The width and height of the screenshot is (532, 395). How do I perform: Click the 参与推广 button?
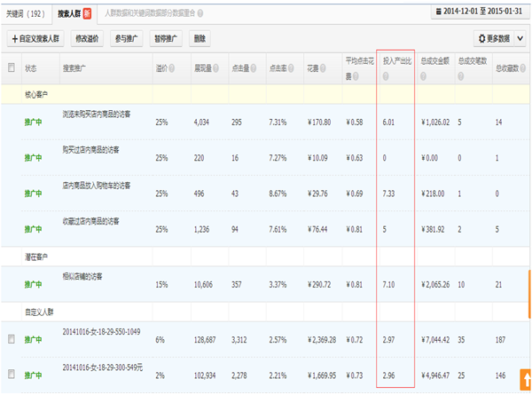coord(126,39)
